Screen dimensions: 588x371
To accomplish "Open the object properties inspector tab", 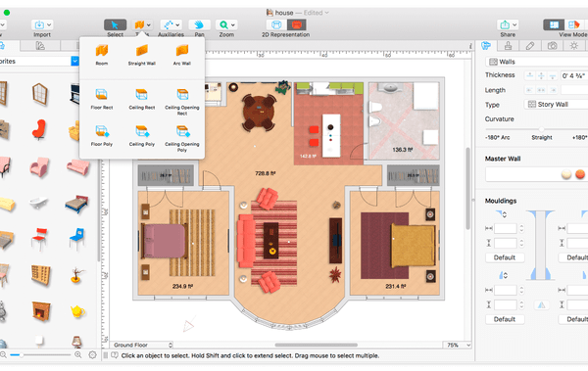I will [486, 46].
